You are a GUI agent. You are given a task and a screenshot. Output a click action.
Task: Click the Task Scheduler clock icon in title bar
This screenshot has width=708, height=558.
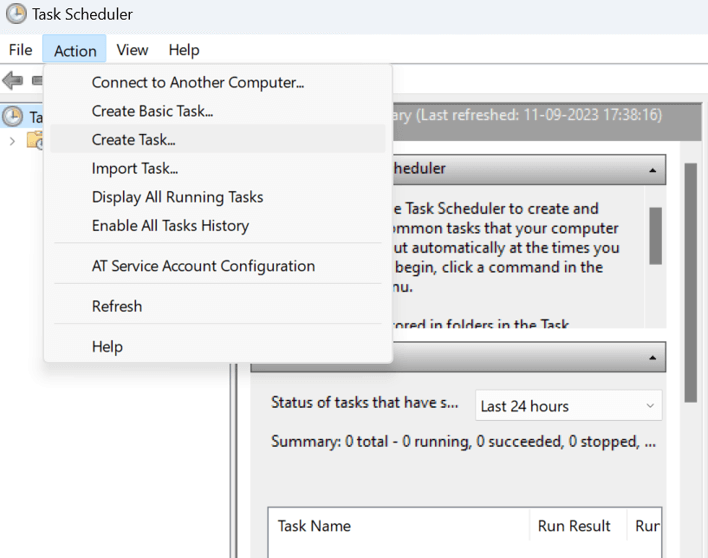16,14
